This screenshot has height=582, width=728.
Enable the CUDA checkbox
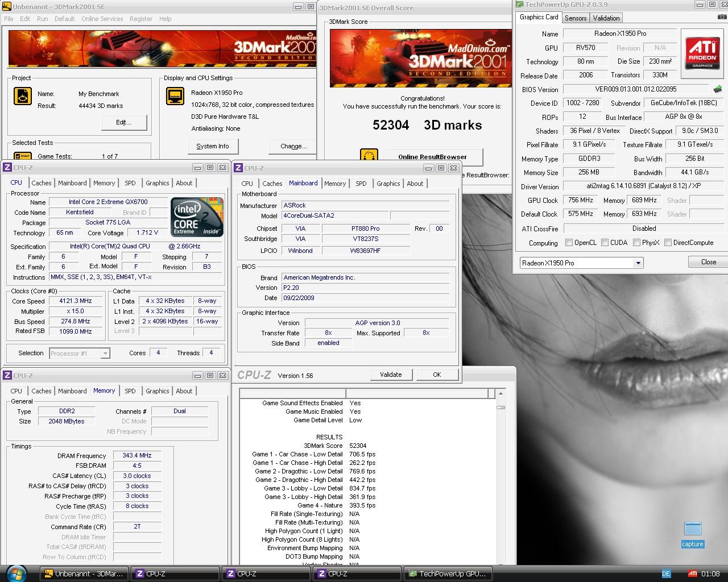(x=605, y=243)
